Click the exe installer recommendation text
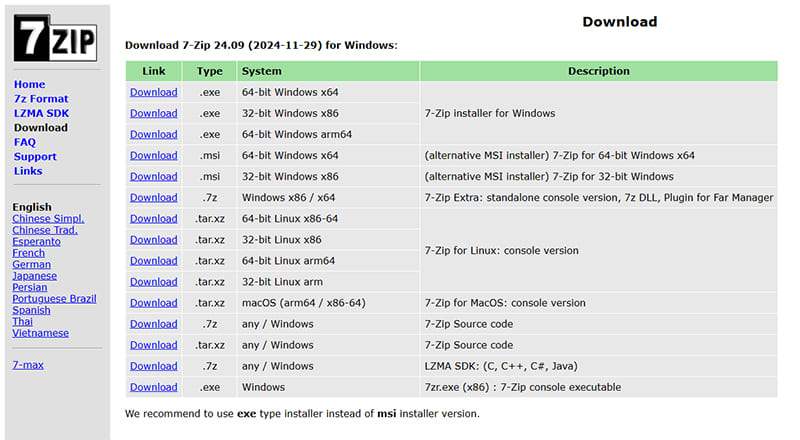This screenshot has height=440, width=800. [x=302, y=413]
